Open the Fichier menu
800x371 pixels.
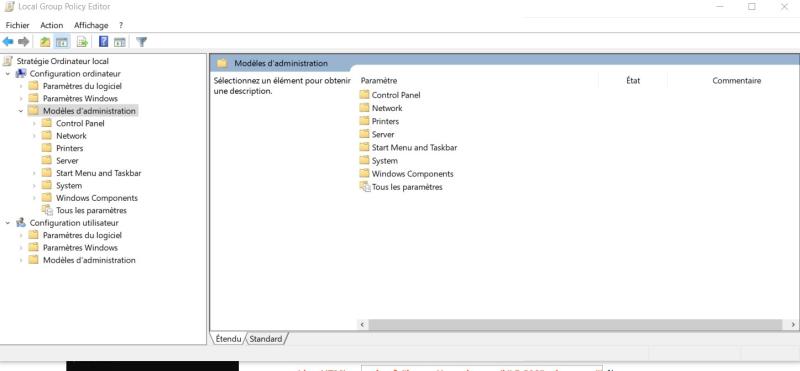tap(17, 25)
